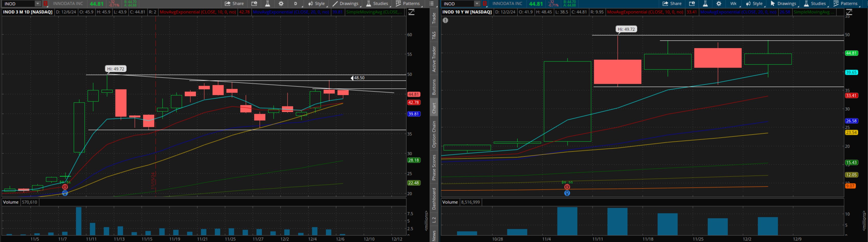The height and width of the screenshot is (242, 868).
Task: Click price axis settings icon on left chart
Action: pyautogui.click(x=411, y=12)
